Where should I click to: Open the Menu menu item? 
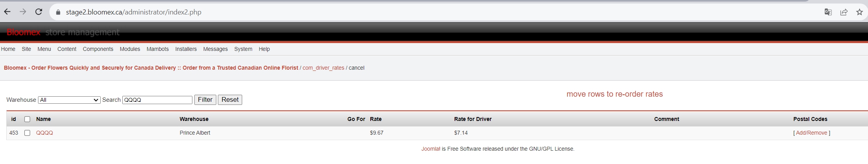(x=44, y=49)
